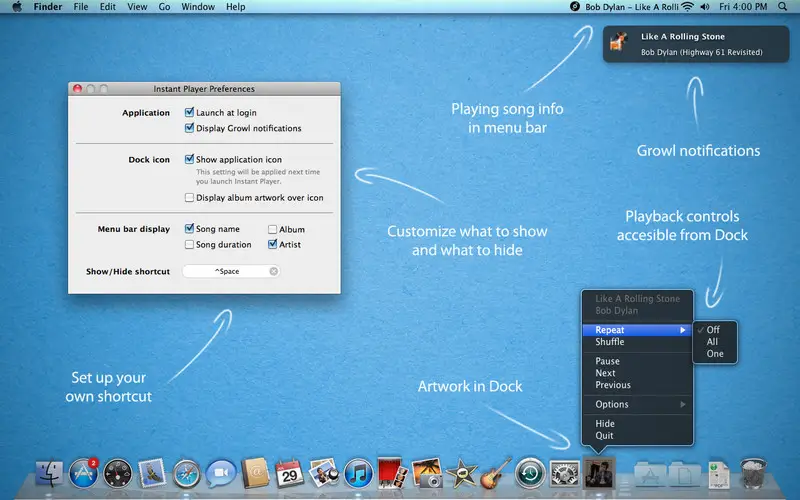The image size is (800, 500).
Task: Open the Wi-Fi status menu
Action: click(x=687, y=7)
